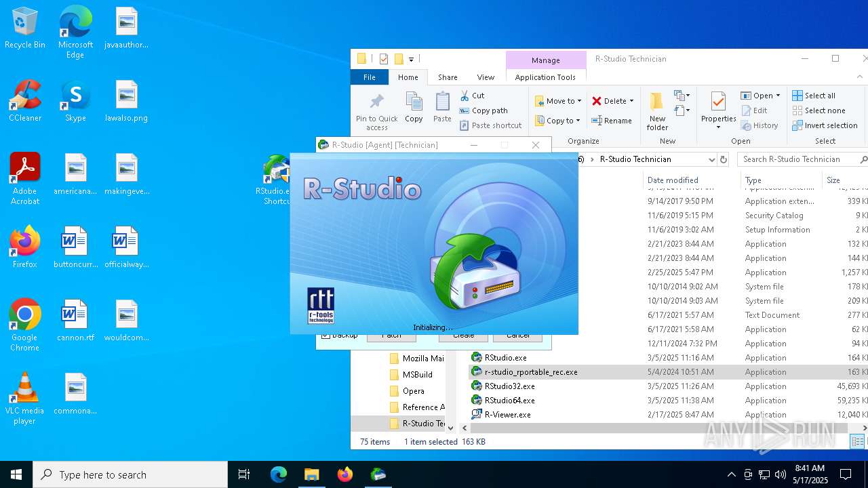
Task: Select the Microsoft Edge desktop shortcut
Action: tap(75, 33)
